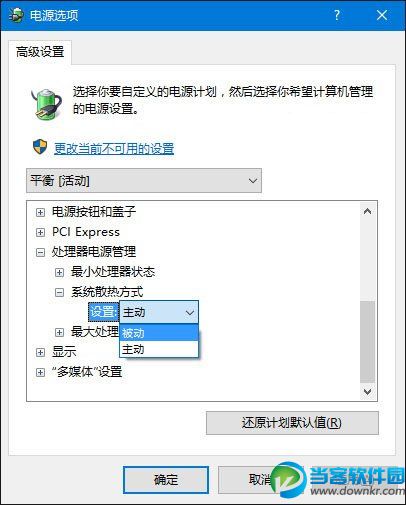
Task: Open the 平衡 [活动] power plan dropdown
Action: click(x=144, y=181)
